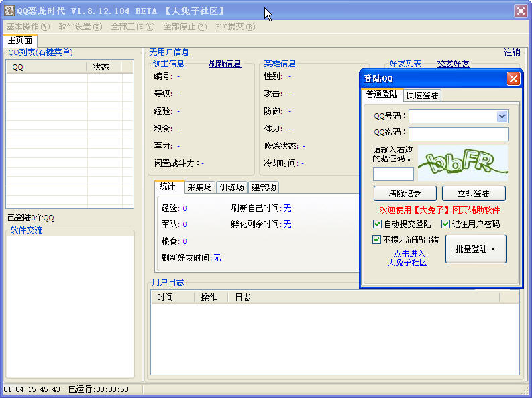Follow the 点击进入大兔子社区 link
532x398 pixels.
[407, 258]
